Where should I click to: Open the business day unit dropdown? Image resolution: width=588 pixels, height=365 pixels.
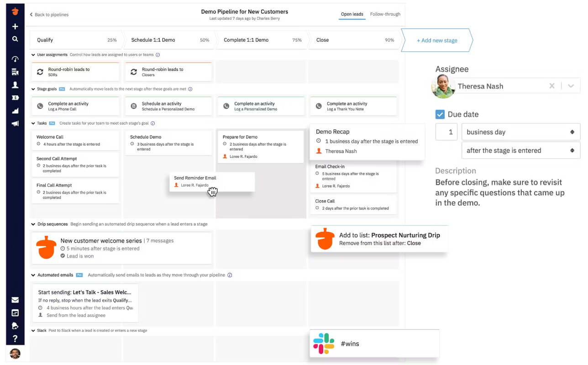pos(521,132)
